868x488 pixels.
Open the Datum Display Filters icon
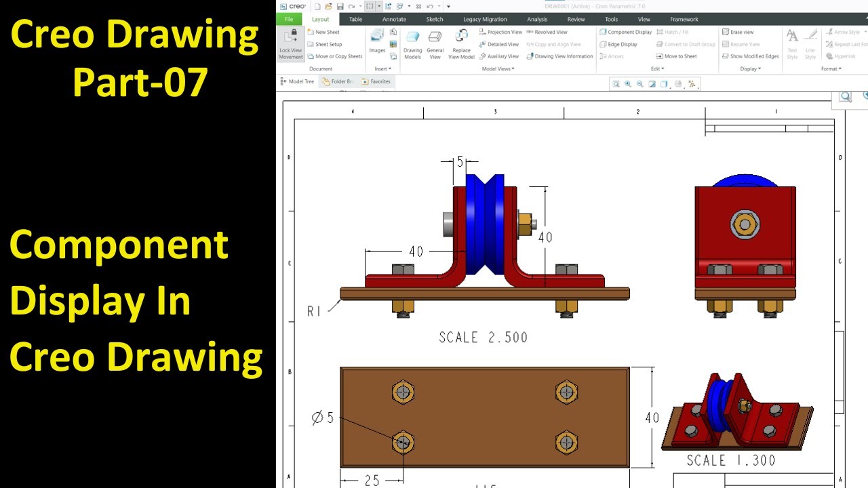[692, 84]
